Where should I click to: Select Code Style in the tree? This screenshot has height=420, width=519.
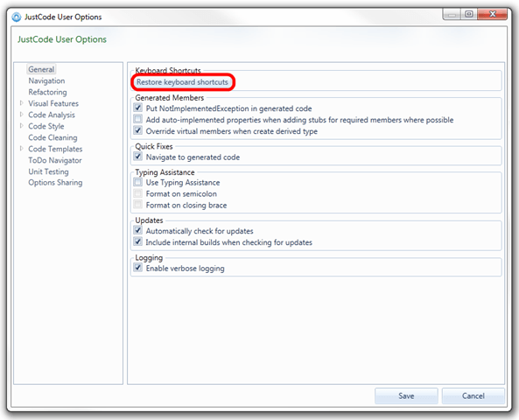(46, 126)
